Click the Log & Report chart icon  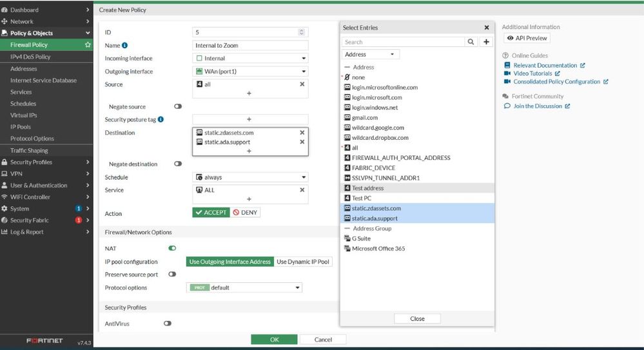pyautogui.click(x=5, y=231)
